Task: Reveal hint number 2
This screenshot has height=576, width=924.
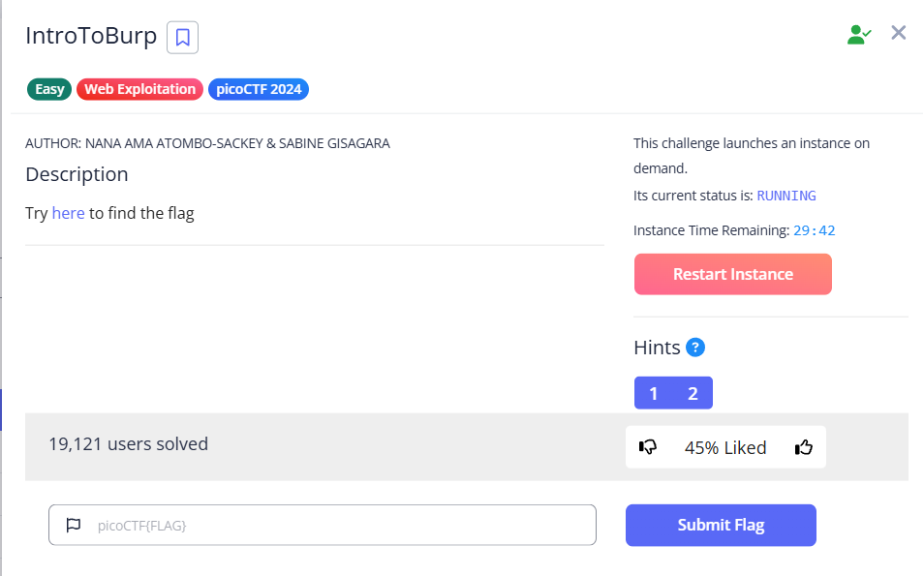Action: pyautogui.click(x=693, y=393)
